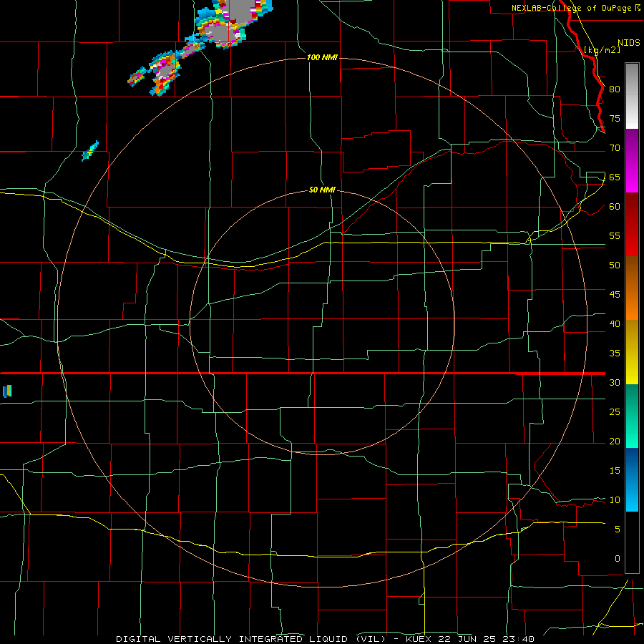Click the 100 NMI range ring label

(322, 57)
